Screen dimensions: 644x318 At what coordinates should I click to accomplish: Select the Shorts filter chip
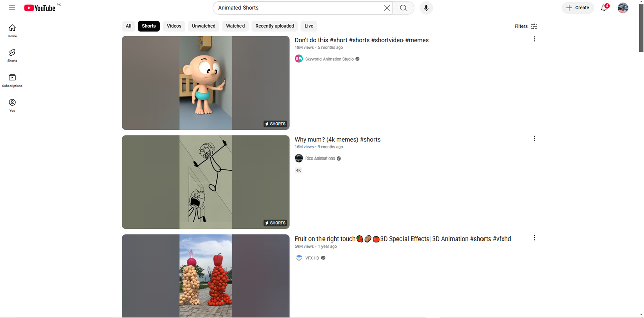(x=149, y=26)
